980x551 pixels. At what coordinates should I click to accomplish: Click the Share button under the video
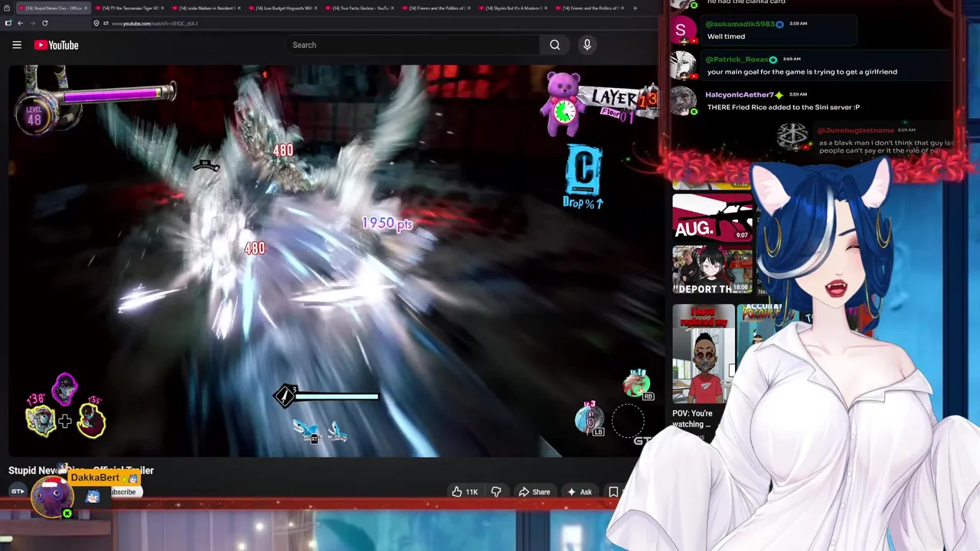pos(534,492)
